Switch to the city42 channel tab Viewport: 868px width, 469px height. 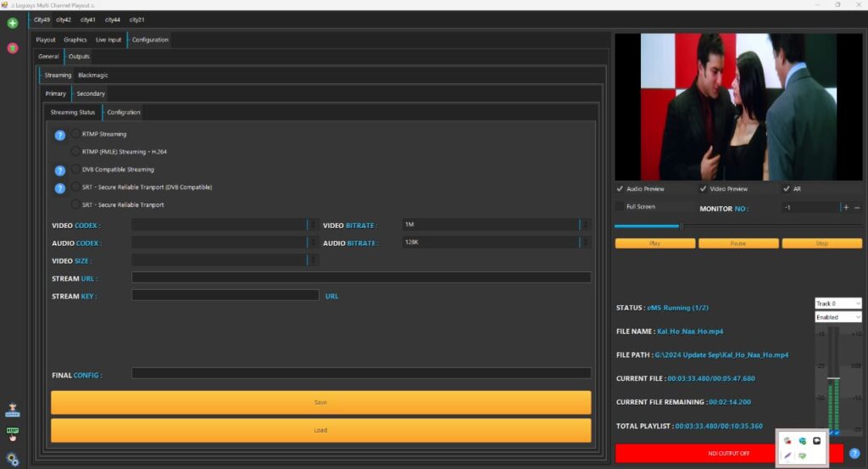64,20
